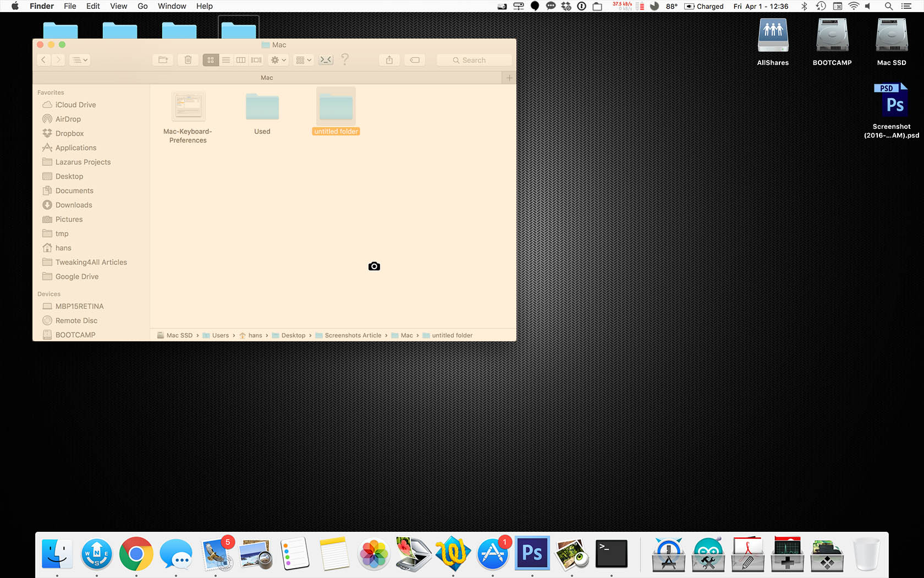The height and width of the screenshot is (578, 924).
Task: Open Notification Center in menu bar
Action: tap(906, 6)
